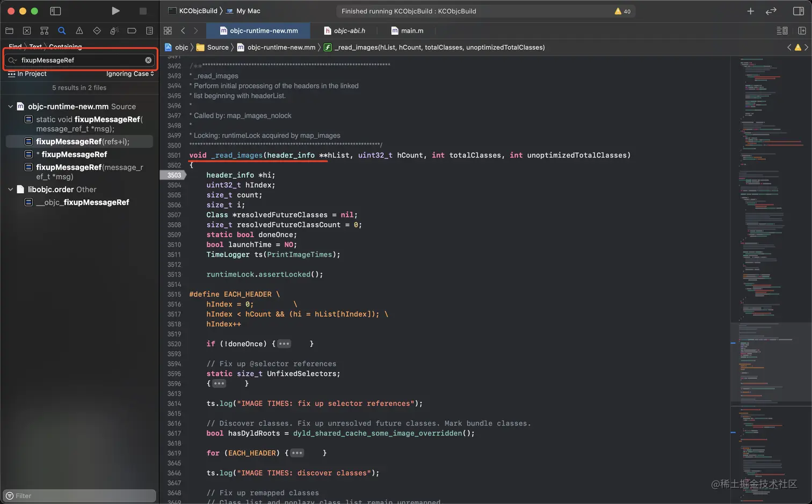Select the fixupMessageRef(refs+i); result
The height and width of the screenshot is (504, 812).
pyautogui.click(x=79, y=141)
